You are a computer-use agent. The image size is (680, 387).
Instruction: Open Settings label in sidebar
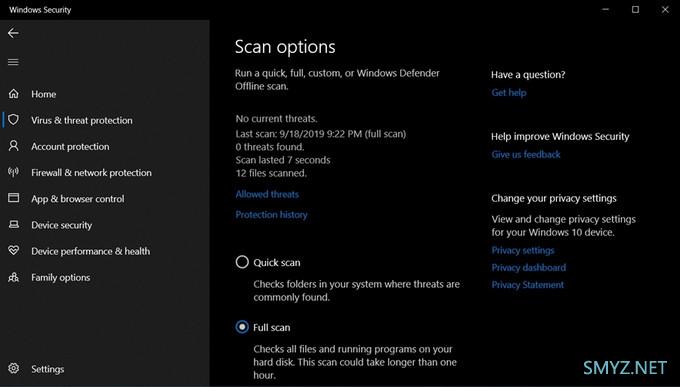(x=48, y=369)
